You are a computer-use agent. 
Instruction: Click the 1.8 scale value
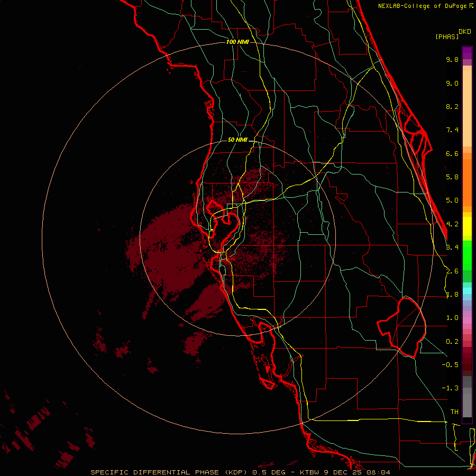click(452, 295)
